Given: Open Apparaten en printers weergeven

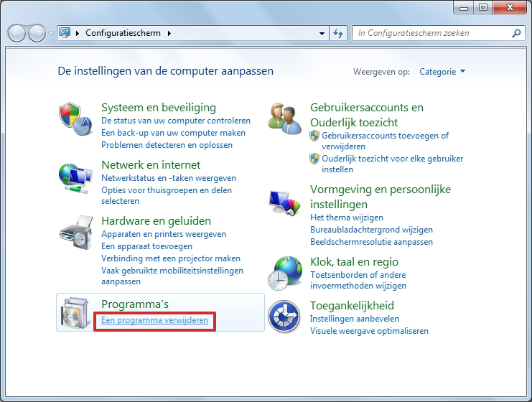Looking at the screenshot, I should tap(163, 234).
